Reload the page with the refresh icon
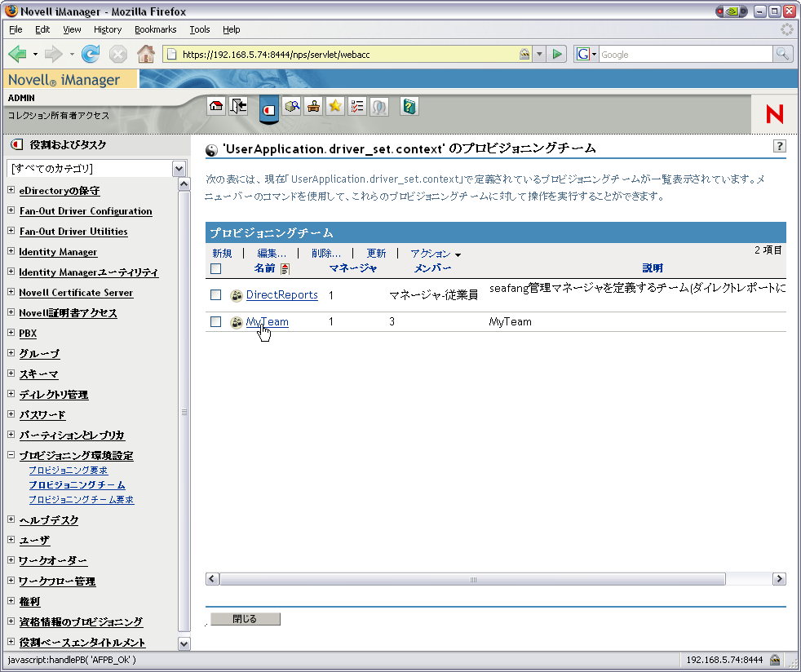This screenshot has height=672, width=801. click(x=91, y=54)
